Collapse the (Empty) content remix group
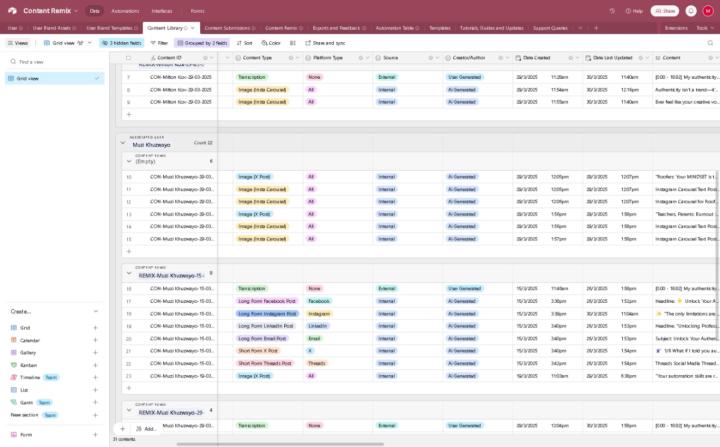The width and height of the screenshot is (720, 447). (x=129, y=161)
